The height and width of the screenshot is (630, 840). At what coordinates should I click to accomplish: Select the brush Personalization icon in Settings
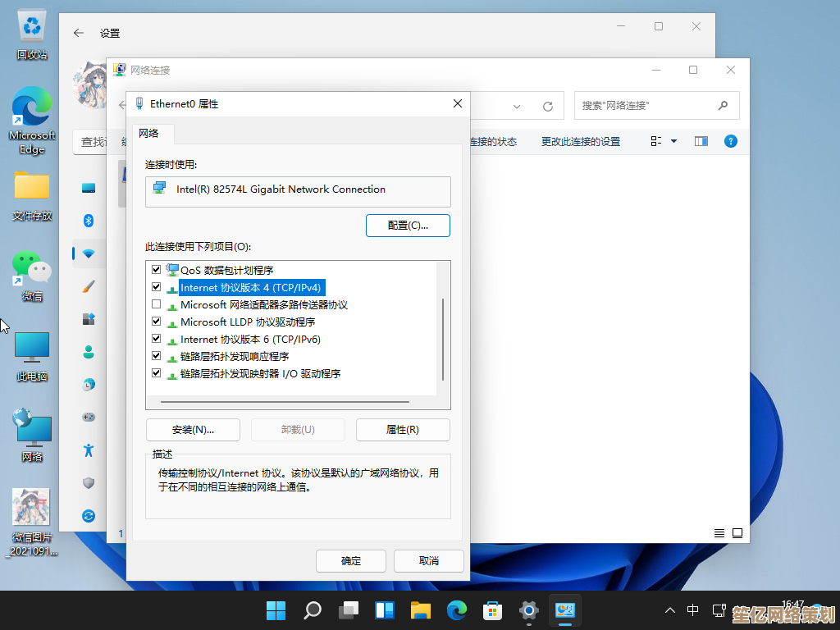tap(89, 286)
